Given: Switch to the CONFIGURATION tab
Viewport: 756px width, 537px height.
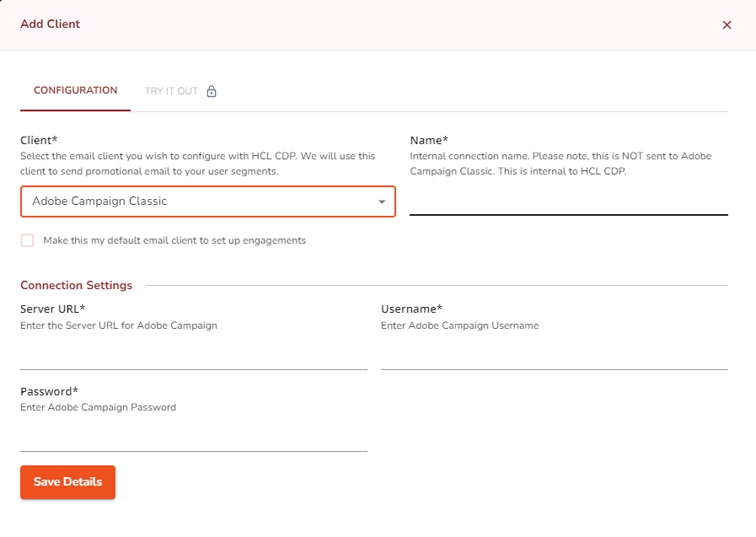Looking at the screenshot, I should click(75, 91).
